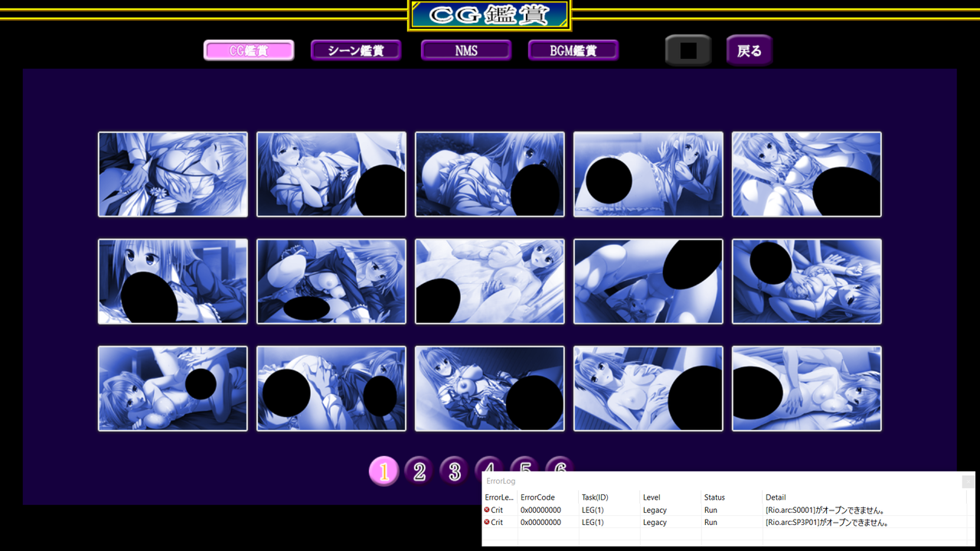The width and height of the screenshot is (980, 551).
Task: View the second thumbnail in the middle row
Action: point(332,282)
